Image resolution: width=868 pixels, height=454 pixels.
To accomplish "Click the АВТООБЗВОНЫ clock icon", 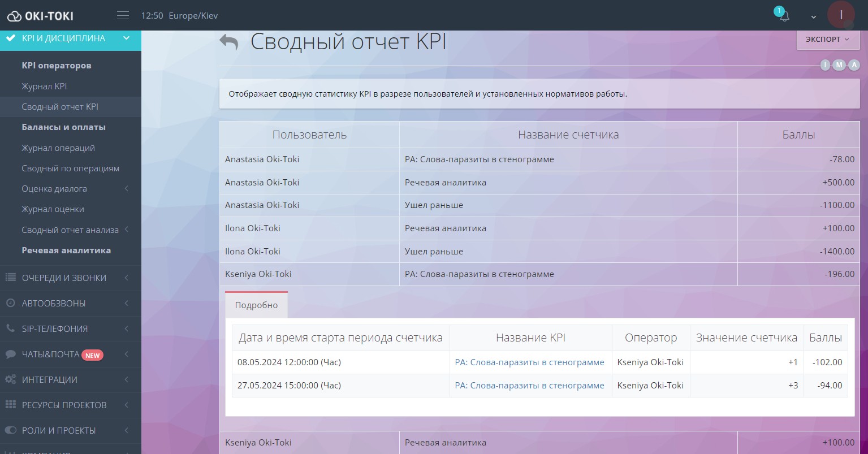I will coord(10,303).
